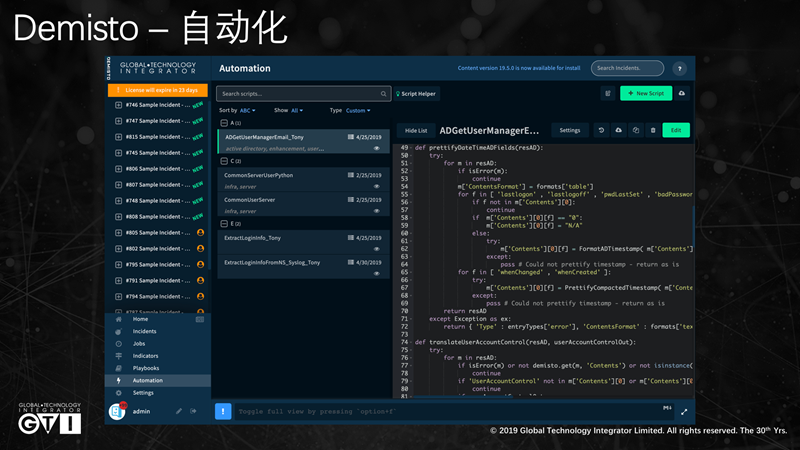Click the pencil icon next to admin
The height and width of the screenshot is (450, 800).
point(179,411)
